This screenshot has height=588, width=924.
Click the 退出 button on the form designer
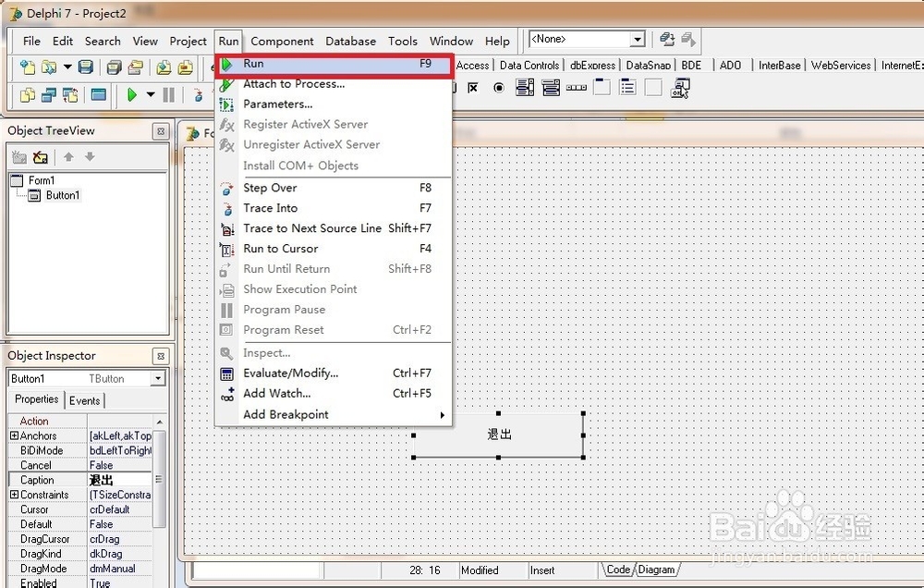point(499,435)
